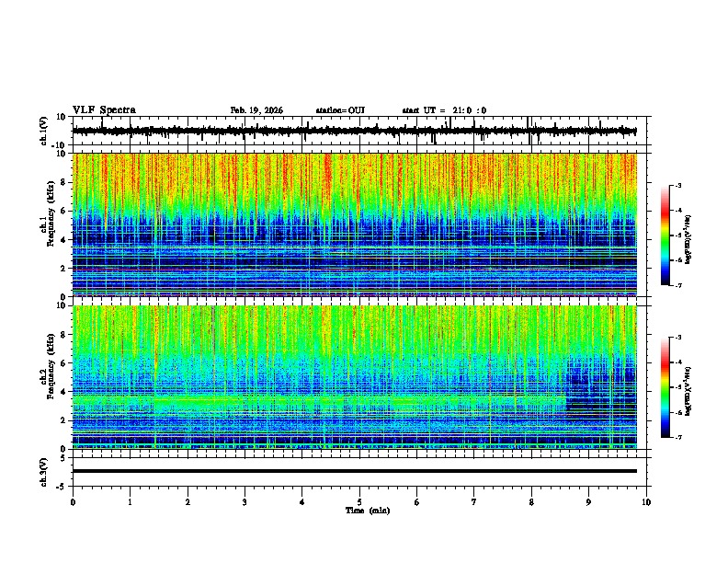Screen dimensions: 728x563
Task: Click the ch.3(V) axis label
Action: (x=44, y=472)
